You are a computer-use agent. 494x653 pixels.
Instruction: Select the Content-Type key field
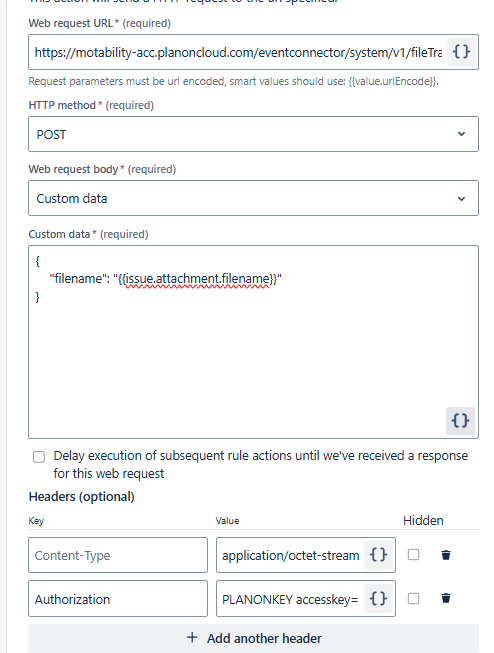(118, 555)
